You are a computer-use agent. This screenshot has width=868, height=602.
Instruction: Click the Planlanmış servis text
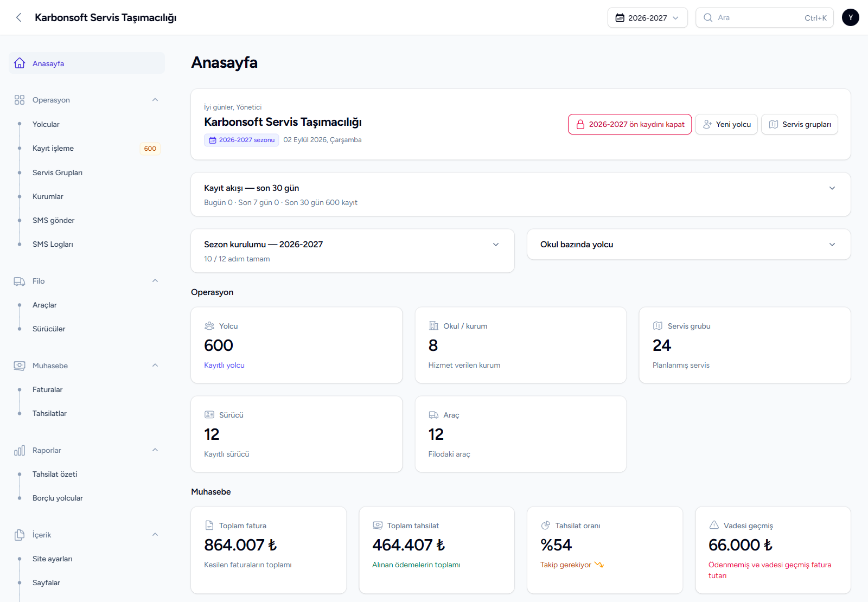(x=681, y=365)
